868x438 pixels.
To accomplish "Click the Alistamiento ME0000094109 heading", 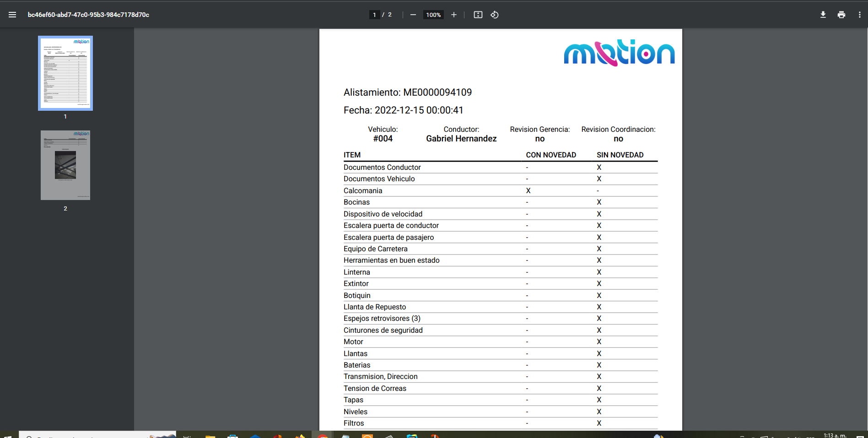I will pos(407,92).
